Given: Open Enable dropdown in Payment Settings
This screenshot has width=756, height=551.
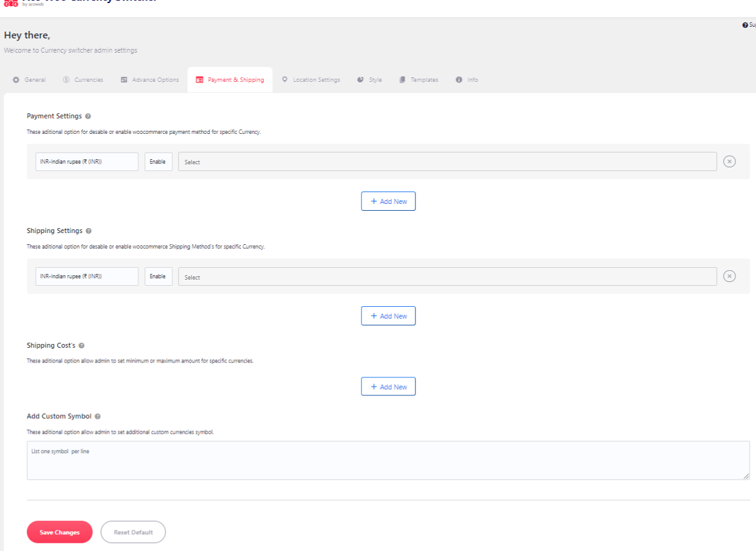Looking at the screenshot, I should point(158,162).
